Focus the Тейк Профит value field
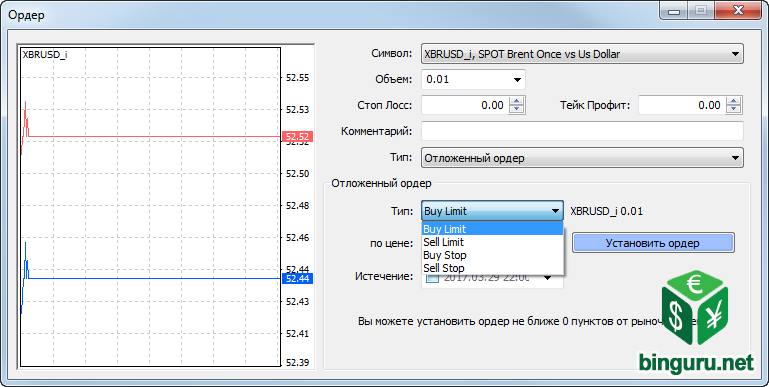 (683, 105)
